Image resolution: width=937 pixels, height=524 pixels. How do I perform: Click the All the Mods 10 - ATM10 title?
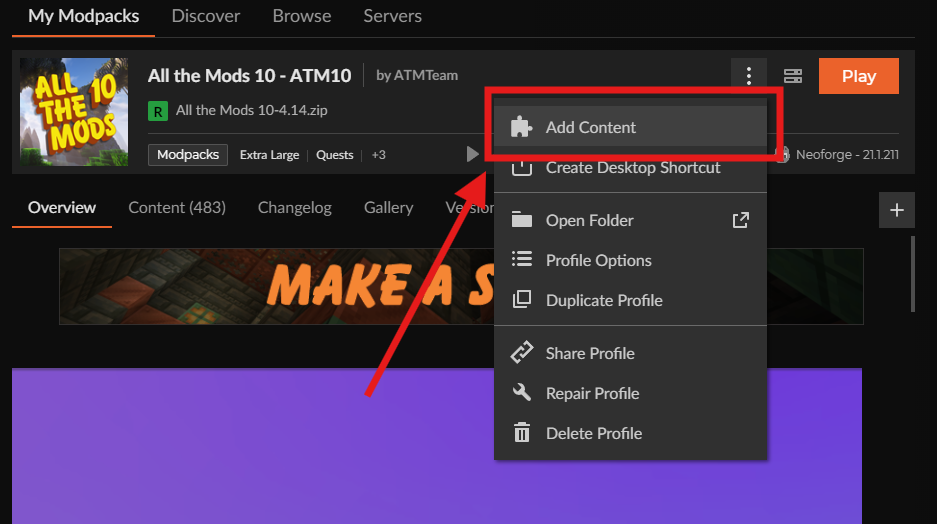pos(249,75)
